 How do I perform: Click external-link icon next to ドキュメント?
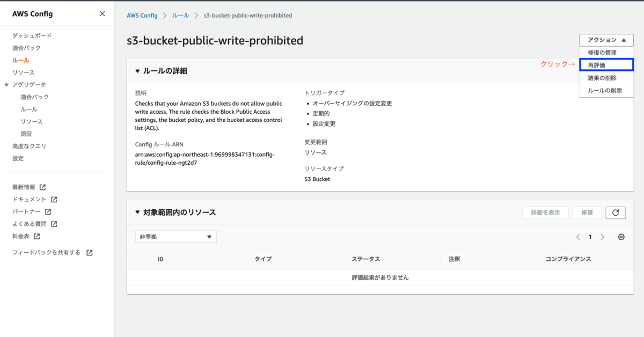click(x=54, y=200)
